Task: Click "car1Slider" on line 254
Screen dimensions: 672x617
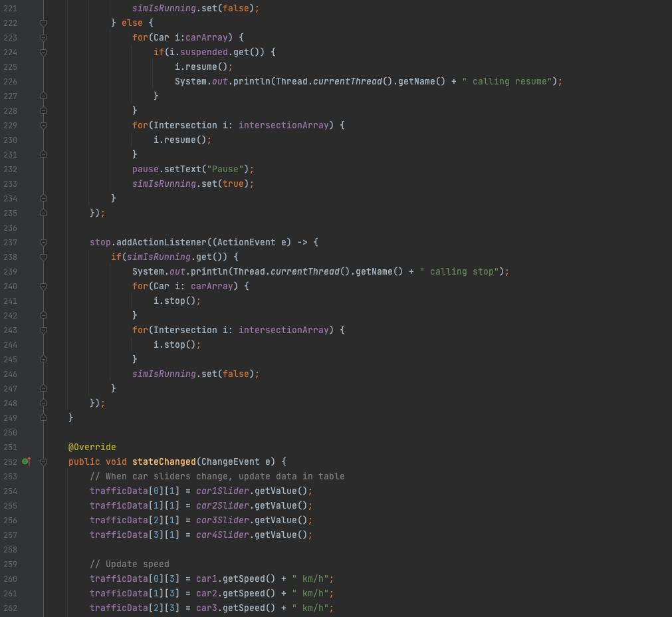Action: (x=223, y=491)
